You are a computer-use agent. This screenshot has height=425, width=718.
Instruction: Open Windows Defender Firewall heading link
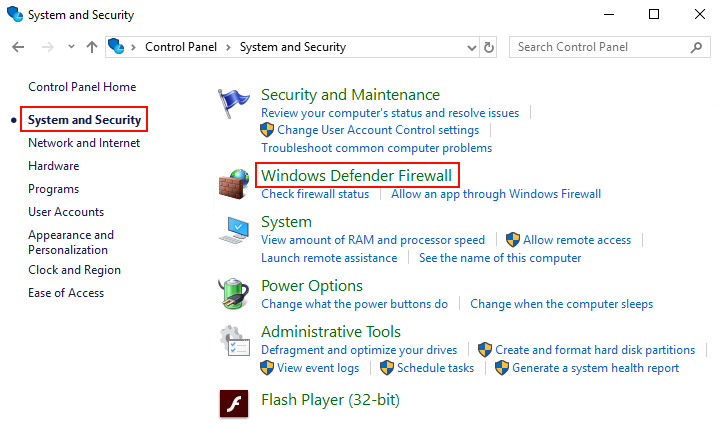click(356, 176)
